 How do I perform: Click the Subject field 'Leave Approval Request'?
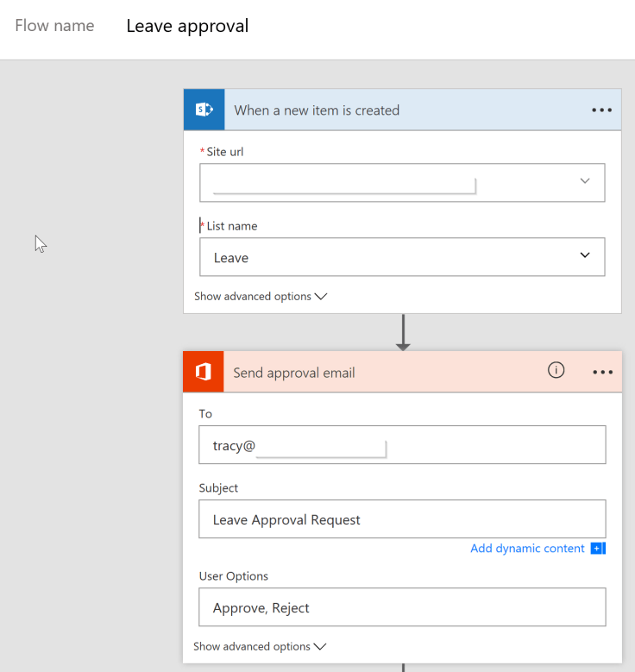pos(402,519)
